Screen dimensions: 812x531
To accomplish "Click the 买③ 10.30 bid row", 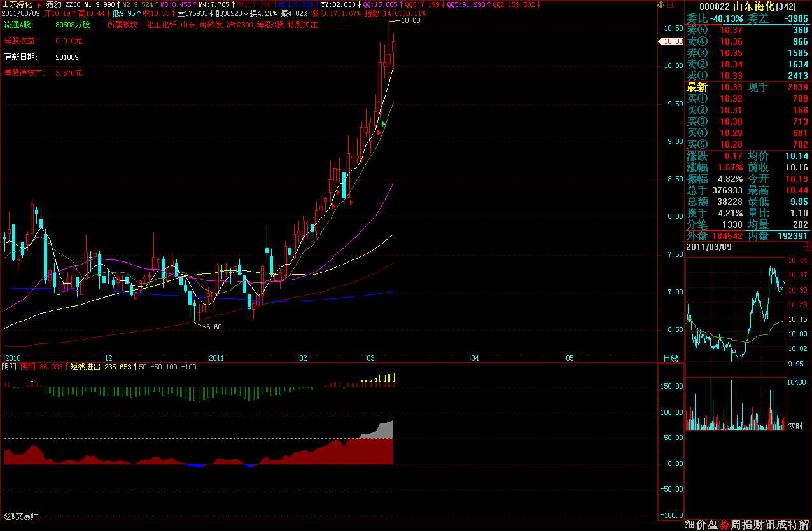I will pos(748,121).
